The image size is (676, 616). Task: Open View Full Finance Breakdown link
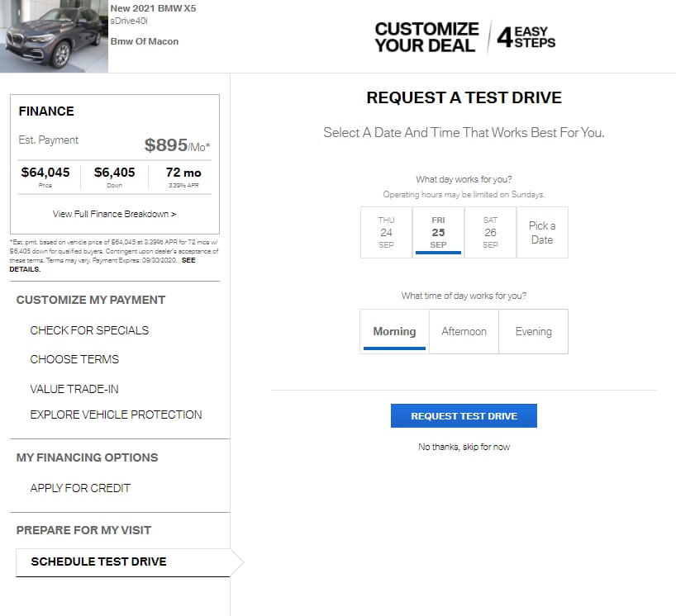tap(114, 214)
